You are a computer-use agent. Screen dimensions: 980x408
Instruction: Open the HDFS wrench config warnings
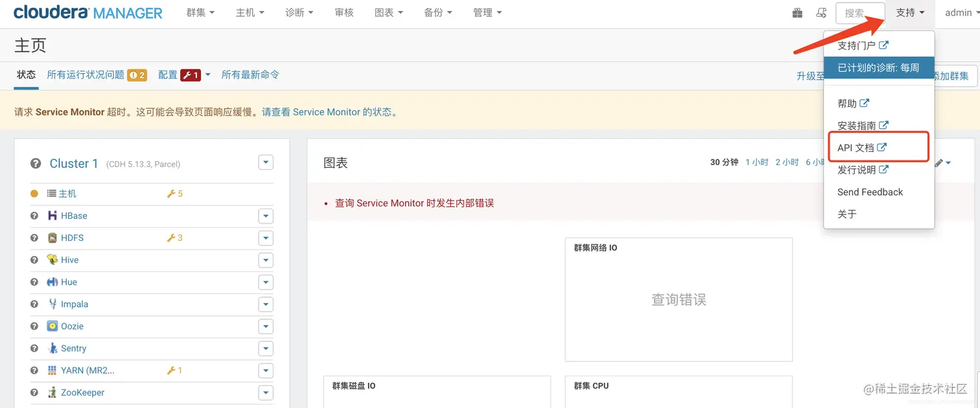175,238
